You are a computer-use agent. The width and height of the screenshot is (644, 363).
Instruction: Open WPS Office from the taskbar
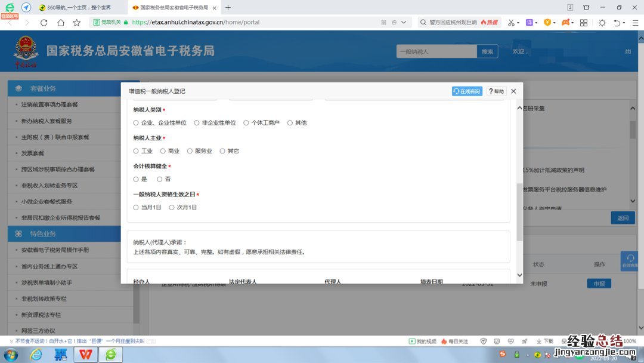[x=86, y=355]
